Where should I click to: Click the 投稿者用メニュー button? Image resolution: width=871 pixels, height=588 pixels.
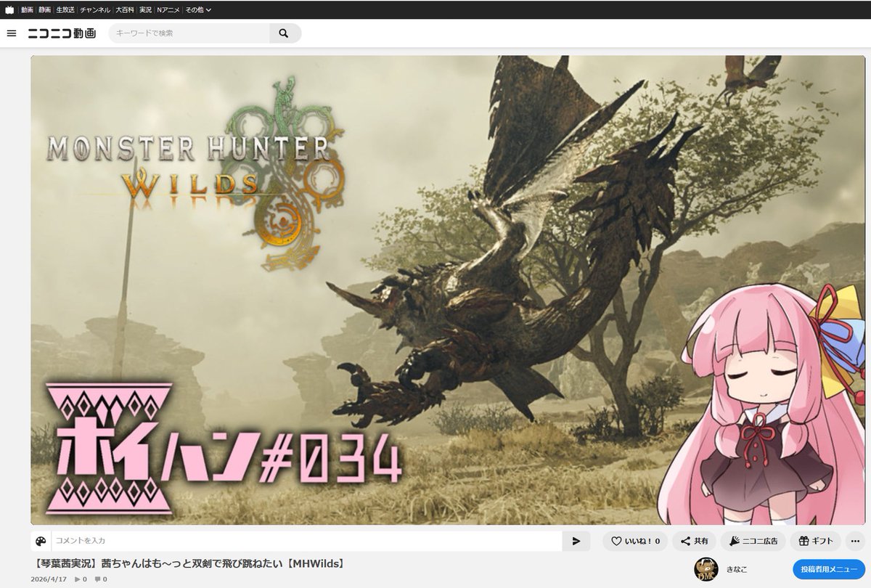point(828,569)
